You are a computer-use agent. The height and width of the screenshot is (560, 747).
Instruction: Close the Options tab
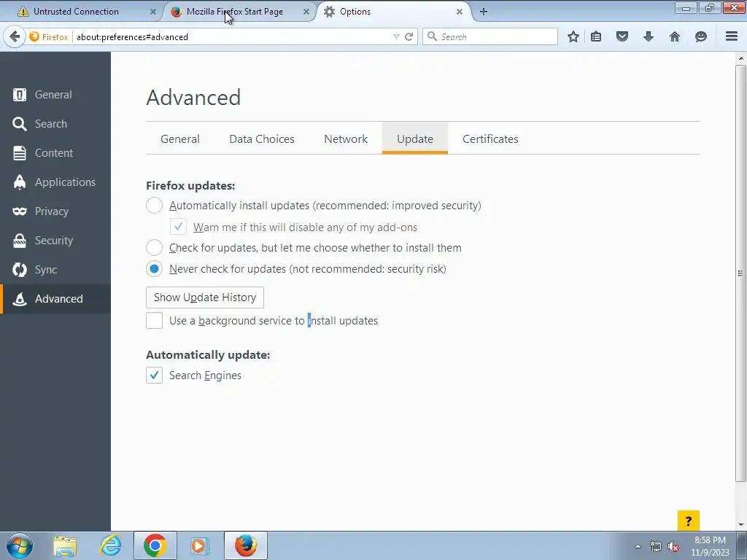click(460, 12)
